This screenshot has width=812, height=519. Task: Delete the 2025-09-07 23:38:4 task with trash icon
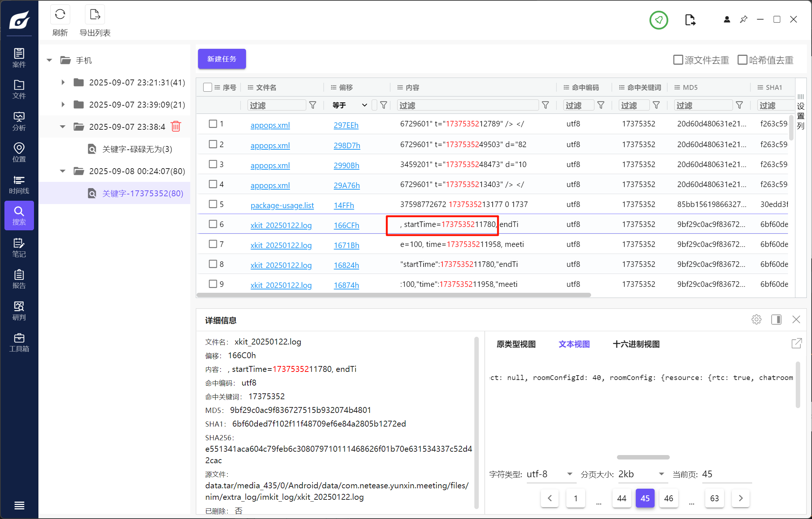pyautogui.click(x=176, y=127)
